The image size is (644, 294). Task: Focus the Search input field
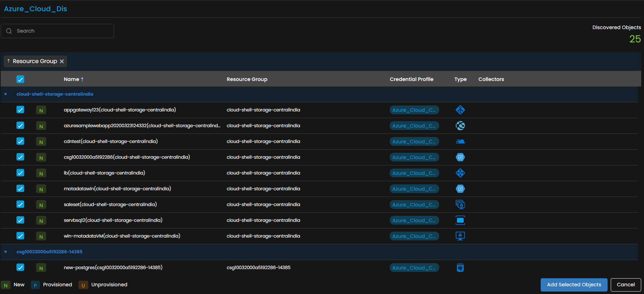tap(57, 31)
